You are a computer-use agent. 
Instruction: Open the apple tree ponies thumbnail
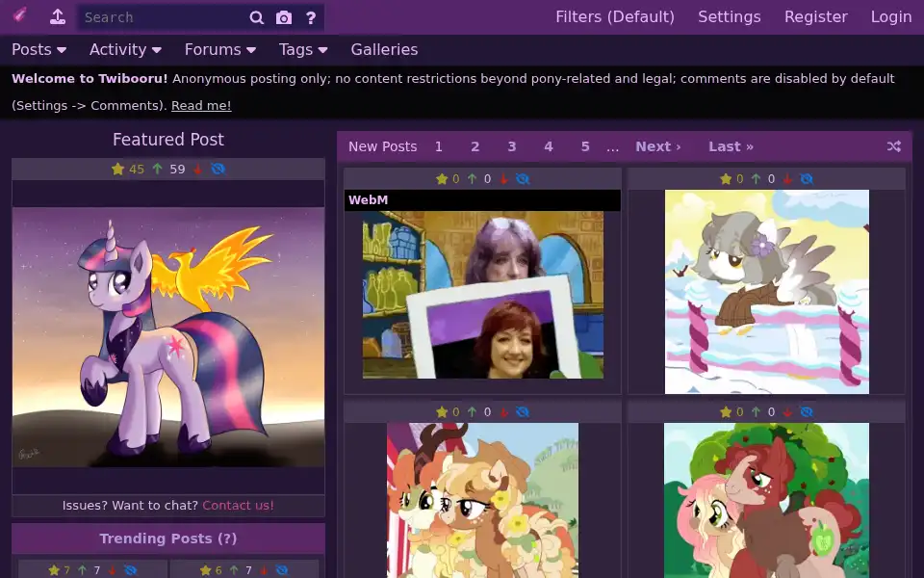[767, 500]
